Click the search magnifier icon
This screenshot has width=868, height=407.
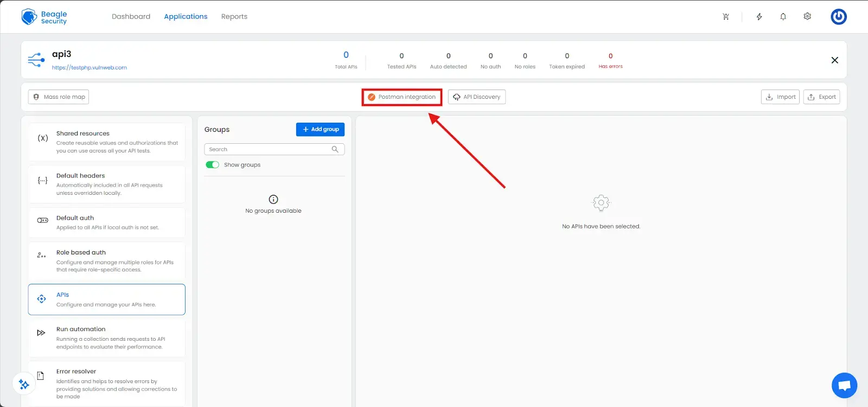(335, 149)
